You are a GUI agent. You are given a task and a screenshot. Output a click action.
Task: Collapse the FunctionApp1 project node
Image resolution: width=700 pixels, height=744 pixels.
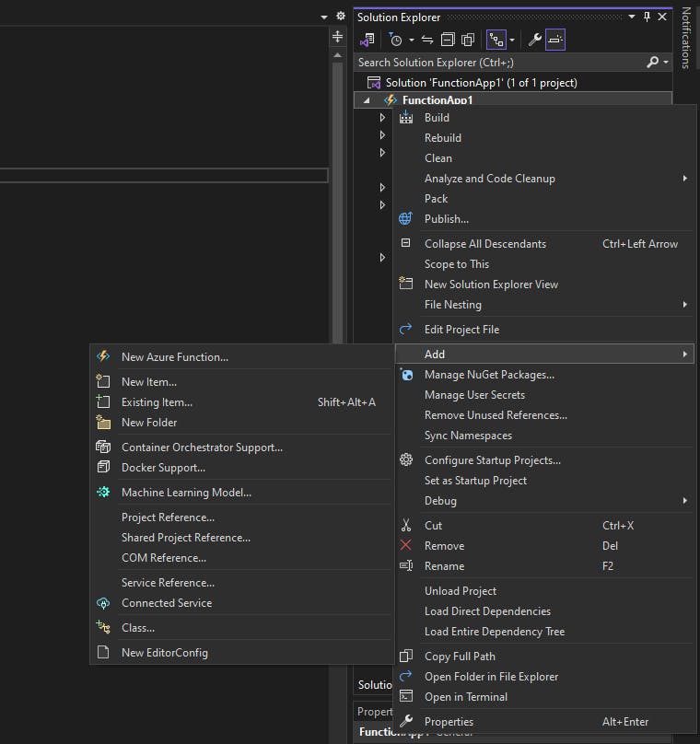pyautogui.click(x=367, y=100)
